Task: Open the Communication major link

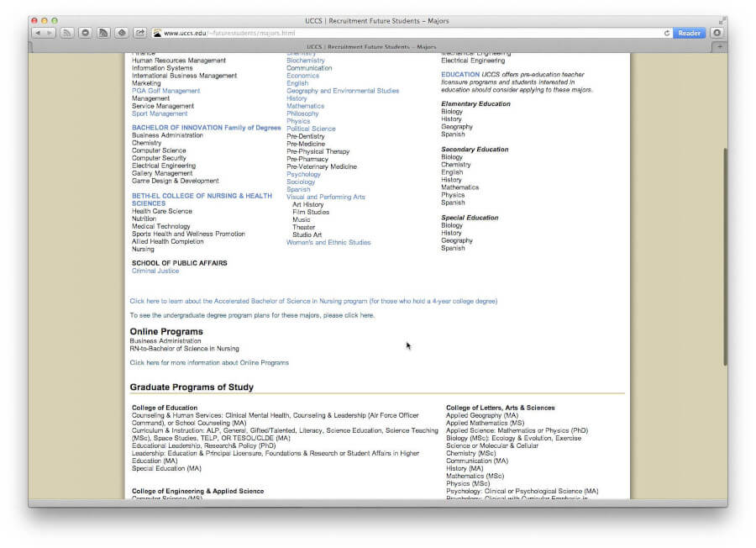Action: pos(309,68)
